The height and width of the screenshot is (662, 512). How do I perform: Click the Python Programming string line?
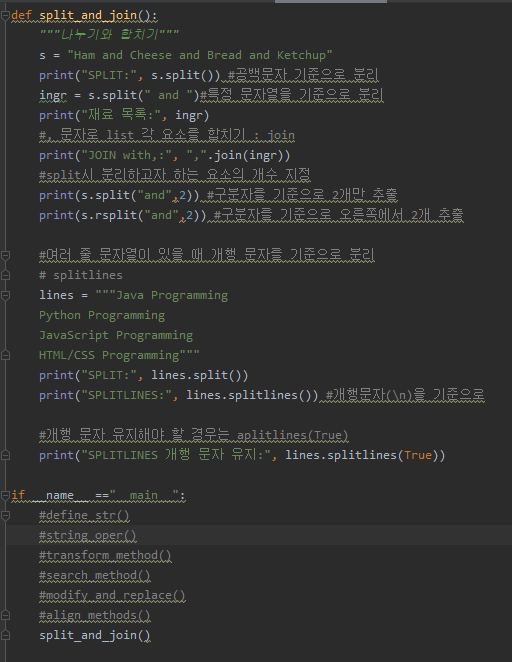pyautogui.click(x=102, y=315)
